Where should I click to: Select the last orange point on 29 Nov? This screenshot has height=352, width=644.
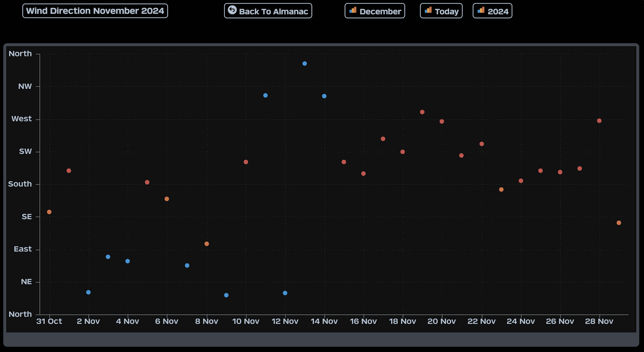click(x=619, y=223)
